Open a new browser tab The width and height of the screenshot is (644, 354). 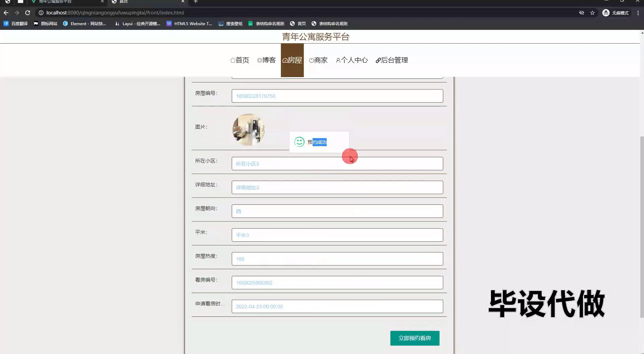tap(196, 2)
